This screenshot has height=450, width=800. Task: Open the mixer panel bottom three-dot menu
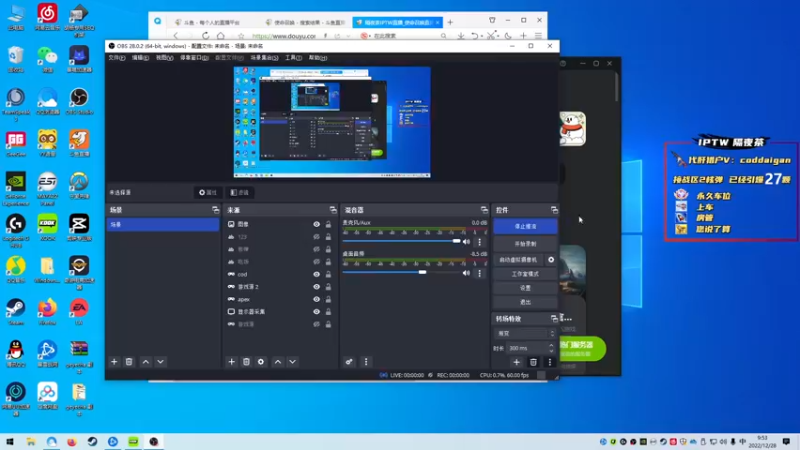pos(366,362)
